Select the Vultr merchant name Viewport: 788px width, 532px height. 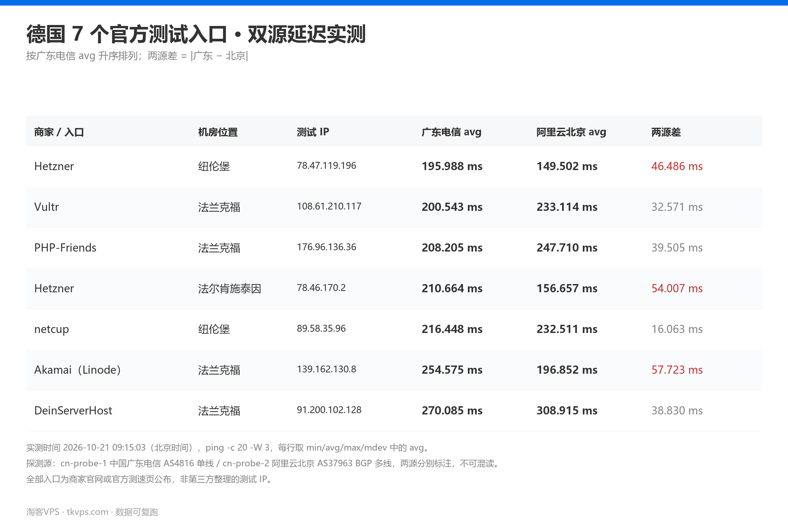[x=46, y=207]
